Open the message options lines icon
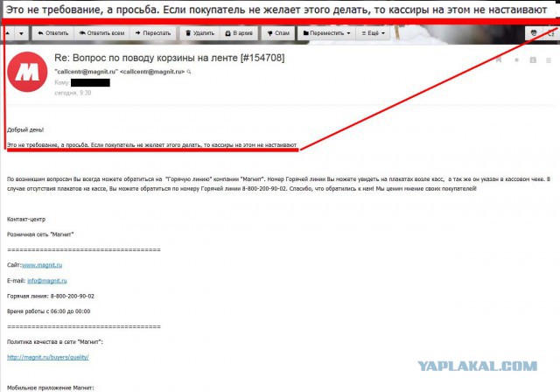 (549, 60)
